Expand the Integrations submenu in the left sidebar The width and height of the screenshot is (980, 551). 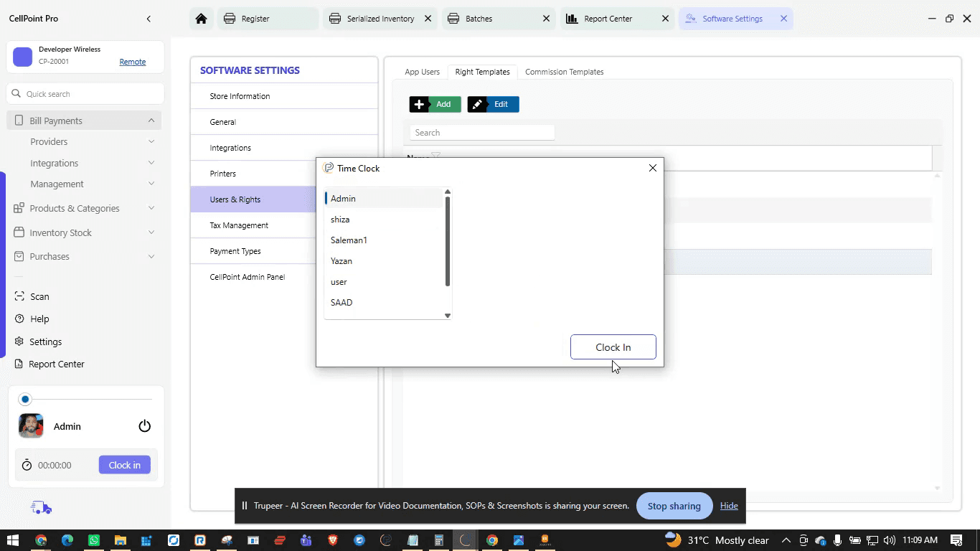pos(151,163)
